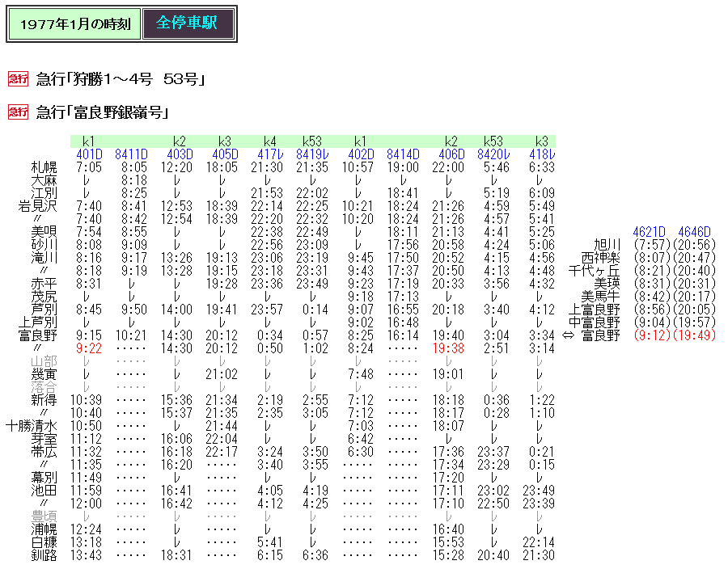728x569 pixels.
Task: Click the (7:57) 旭川 departure time
Action: click(652, 245)
